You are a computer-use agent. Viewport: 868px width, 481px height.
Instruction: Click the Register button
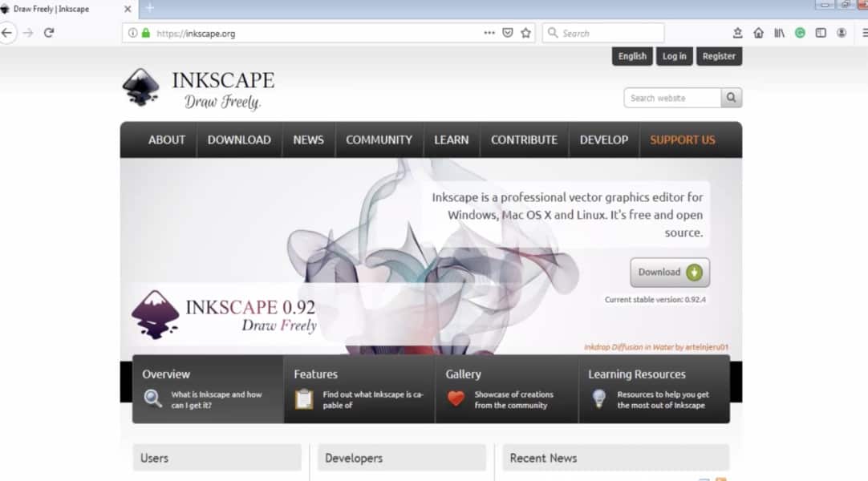(719, 56)
